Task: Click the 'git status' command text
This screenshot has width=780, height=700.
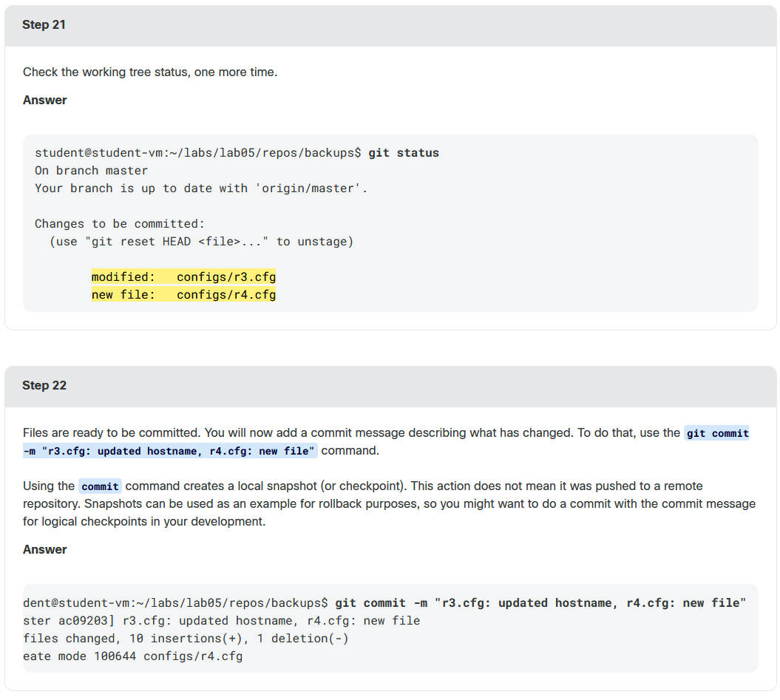Action: pyautogui.click(x=404, y=153)
